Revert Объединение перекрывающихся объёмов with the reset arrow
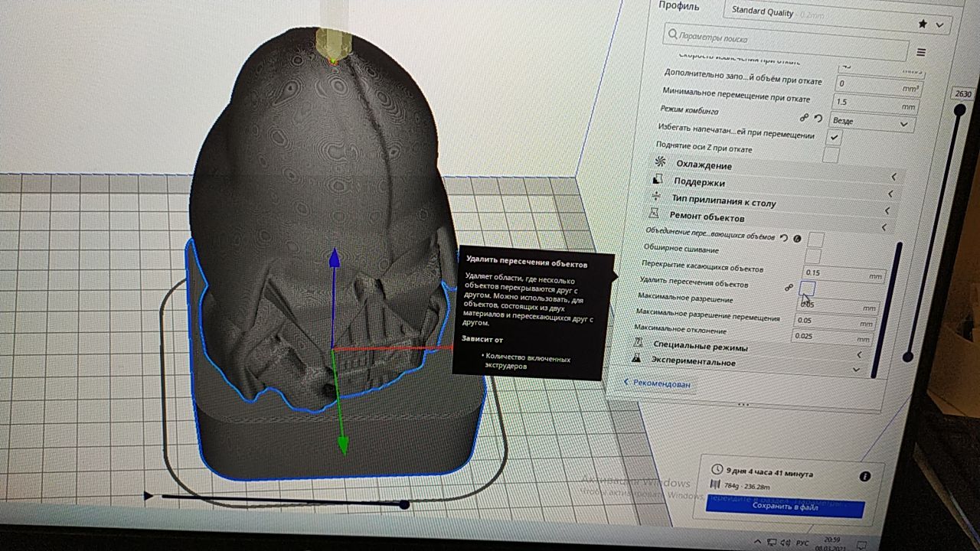The width and height of the screenshot is (980, 551). click(x=782, y=238)
